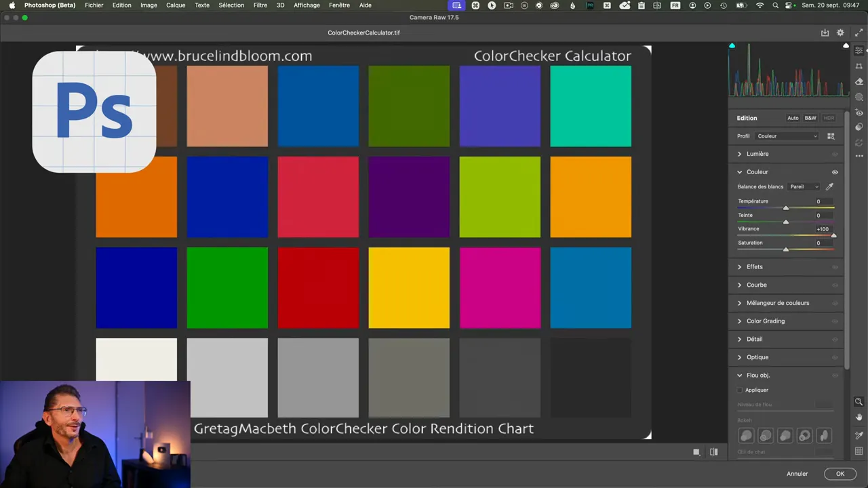868x488 pixels.
Task: Toggle the B&W treatment button
Action: pyautogui.click(x=810, y=118)
